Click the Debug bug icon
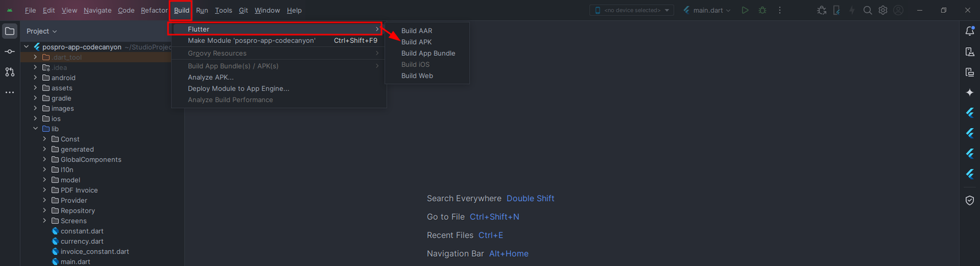 pyautogui.click(x=762, y=10)
